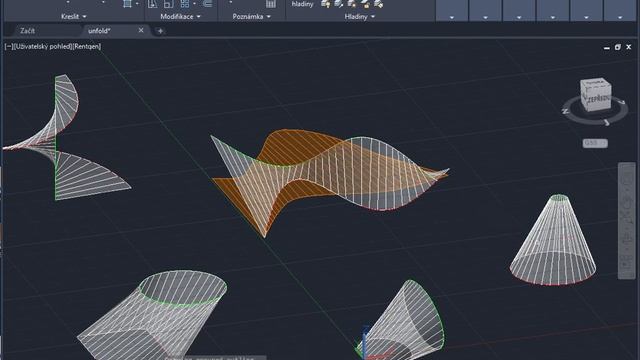Image resolution: width=640 pixels, height=360 pixels.
Task: Click the hladiny properties label
Action: coord(302,4)
